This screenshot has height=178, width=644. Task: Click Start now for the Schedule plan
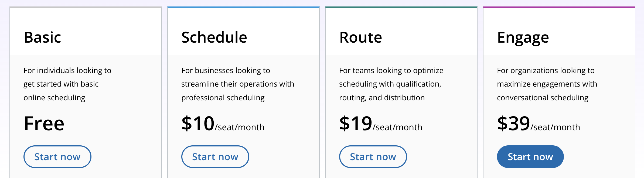215,156
